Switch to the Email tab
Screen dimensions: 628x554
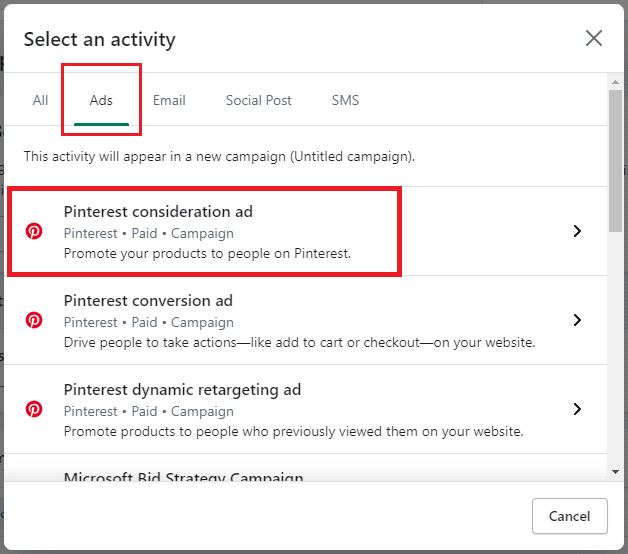[x=169, y=100]
